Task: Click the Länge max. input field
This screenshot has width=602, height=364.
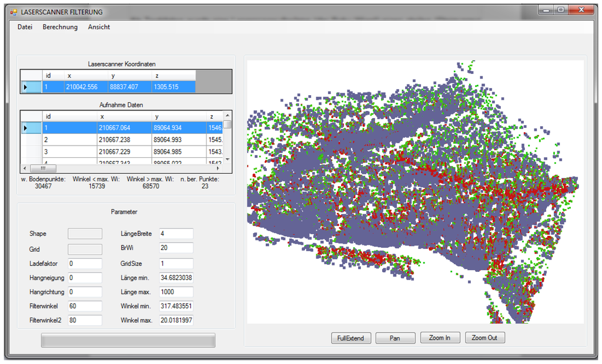Action: (x=175, y=292)
